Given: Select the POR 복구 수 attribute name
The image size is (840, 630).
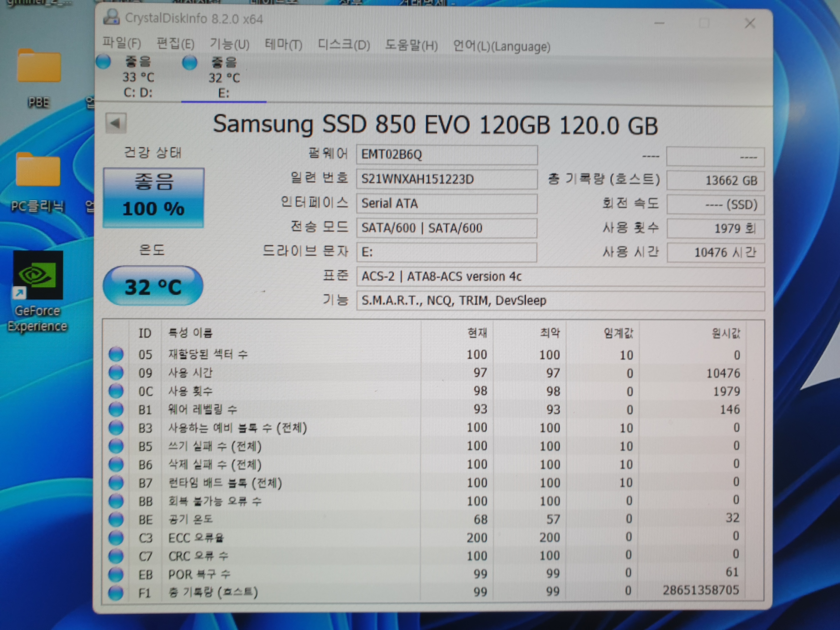Looking at the screenshot, I should pyautogui.click(x=199, y=574).
